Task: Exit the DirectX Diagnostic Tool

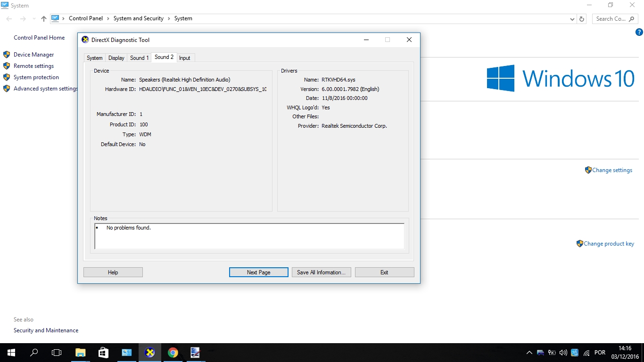Action: (x=384, y=272)
